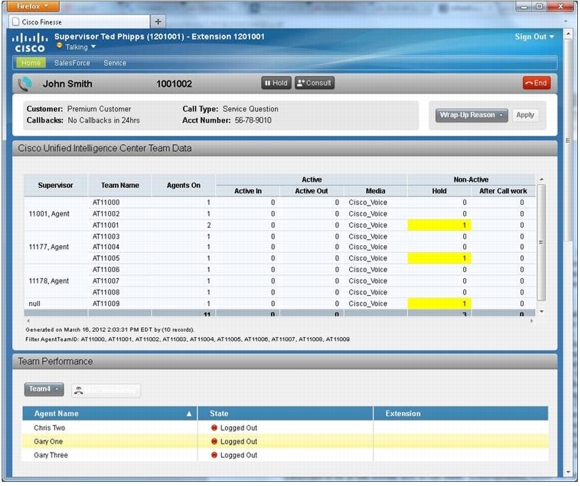Click the After Call work column header
Viewport: 580px width, 486px height.
[503, 191]
